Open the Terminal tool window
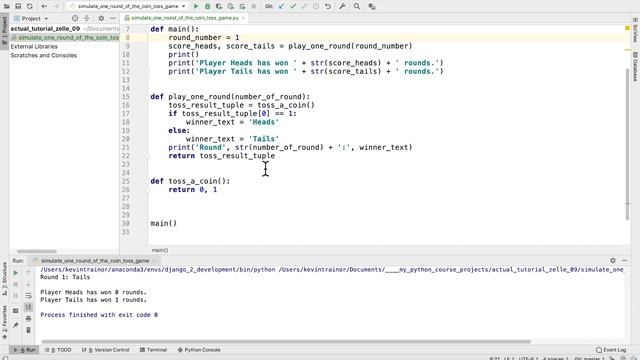The height and width of the screenshot is (360, 640). [x=153, y=350]
